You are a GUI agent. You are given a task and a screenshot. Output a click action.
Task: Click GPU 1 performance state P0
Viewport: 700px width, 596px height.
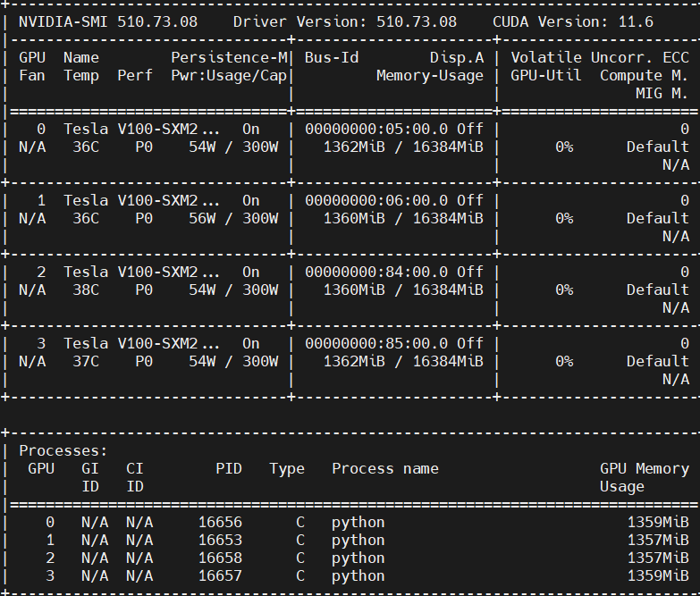pyautogui.click(x=144, y=219)
